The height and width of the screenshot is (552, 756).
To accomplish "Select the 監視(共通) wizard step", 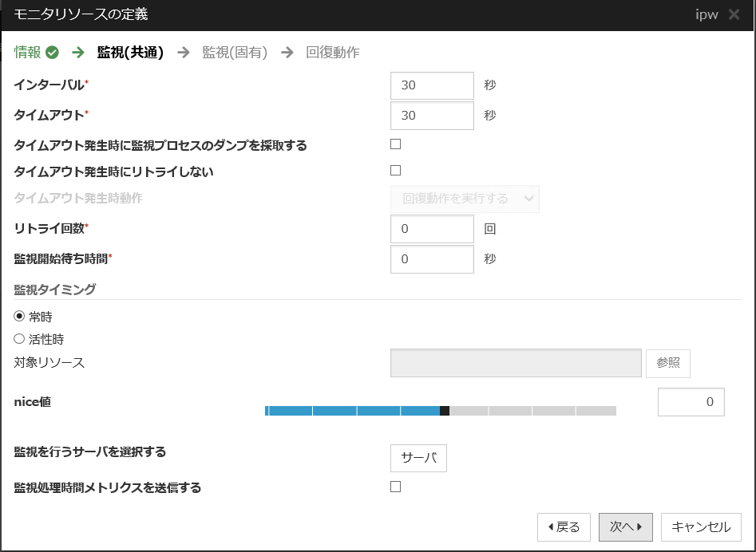I will (130, 53).
